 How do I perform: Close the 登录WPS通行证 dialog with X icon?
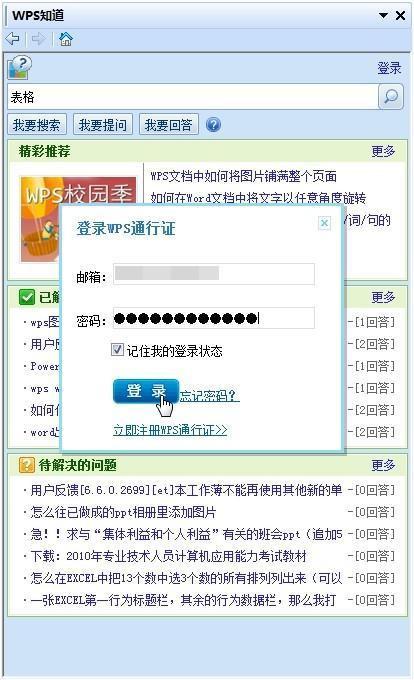[324, 223]
